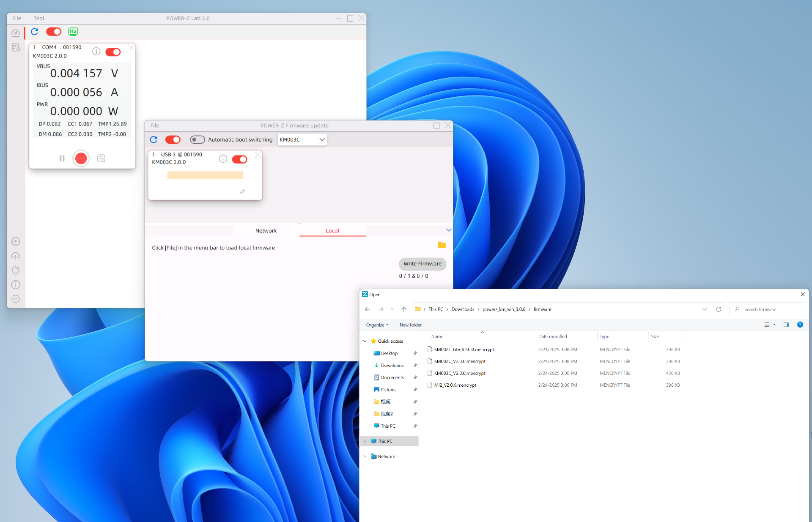Viewport: 812px width, 522px height.
Task: Enable Automatic boot switching
Action: coord(197,139)
